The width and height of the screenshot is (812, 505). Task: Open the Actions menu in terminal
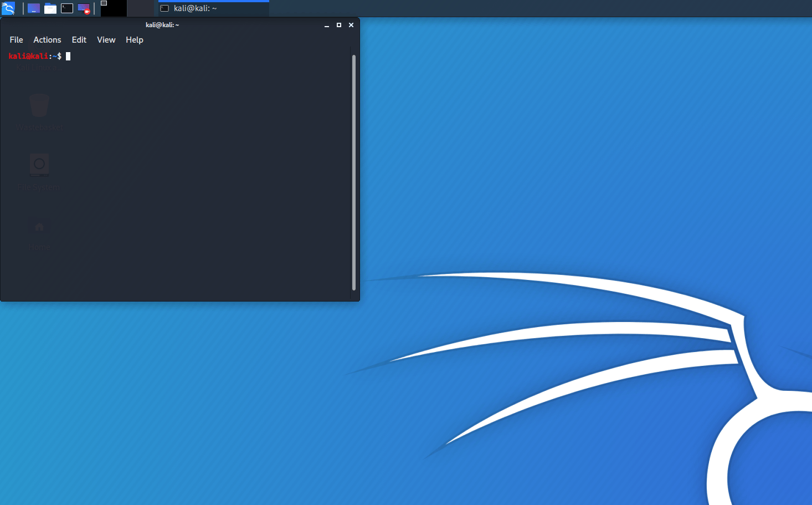click(x=47, y=40)
